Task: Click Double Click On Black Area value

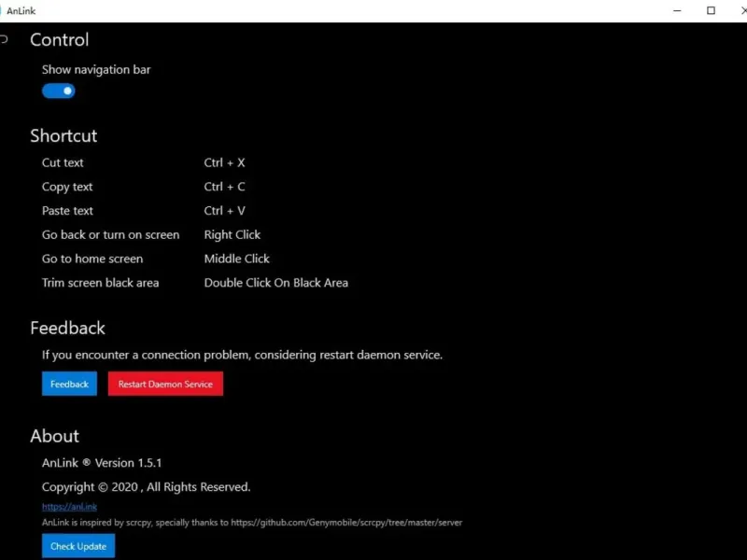Action: [276, 283]
